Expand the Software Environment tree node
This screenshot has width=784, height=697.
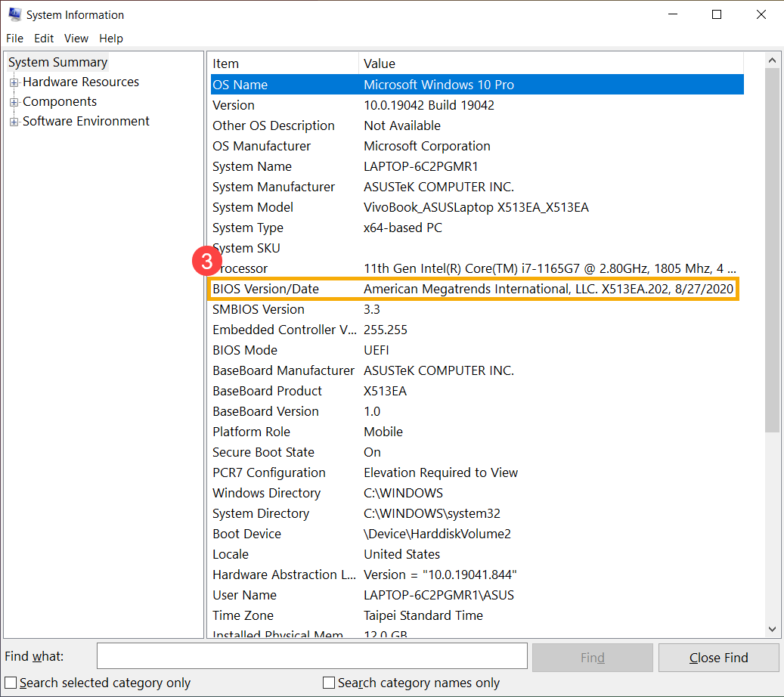pos(14,122)
